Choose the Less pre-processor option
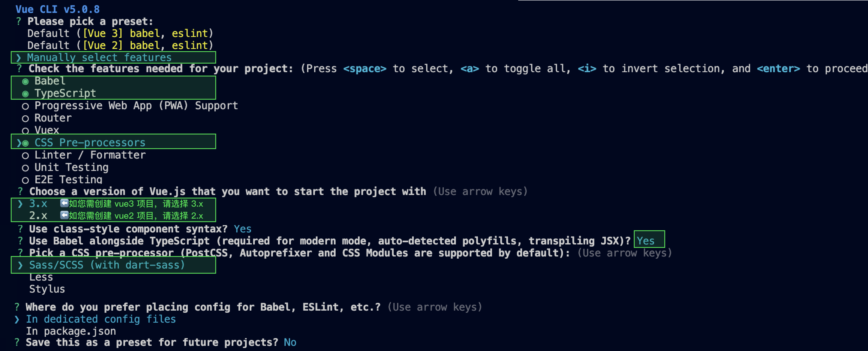 coord(41,277)
